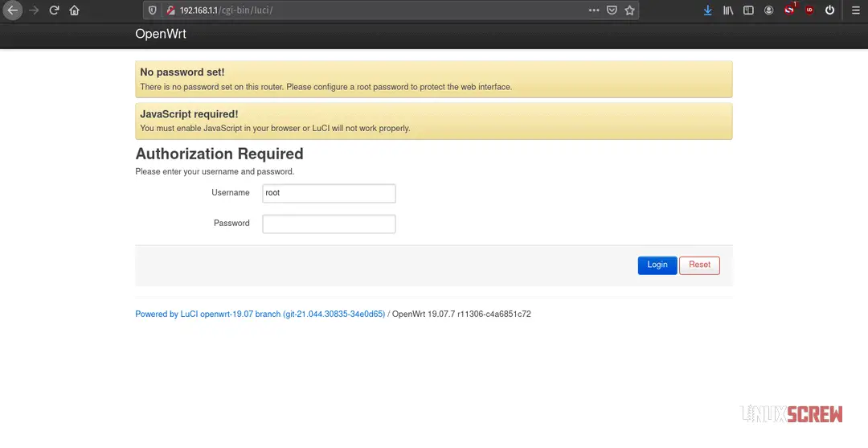Click the 'OpenWrt 19.07.7 r11306-c4a6851c72' version text
The width and height of the screenshot is (868, 448).
click(x=461, y=314)
